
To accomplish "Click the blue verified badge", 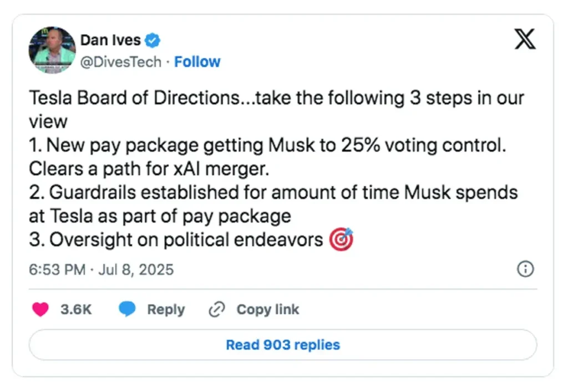I will [x=153, y=40].
